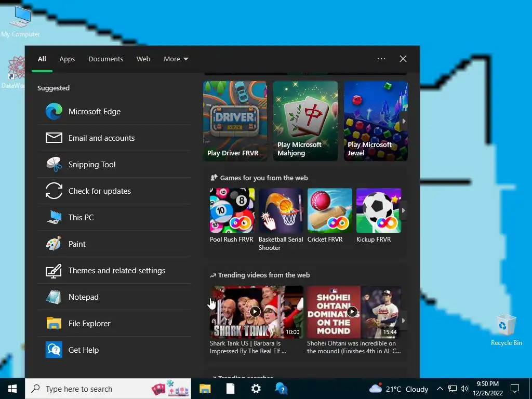Open This PC monitor icon
This screenshot has width=532, height=399.
pyautogui.click(x=54, y=217)
